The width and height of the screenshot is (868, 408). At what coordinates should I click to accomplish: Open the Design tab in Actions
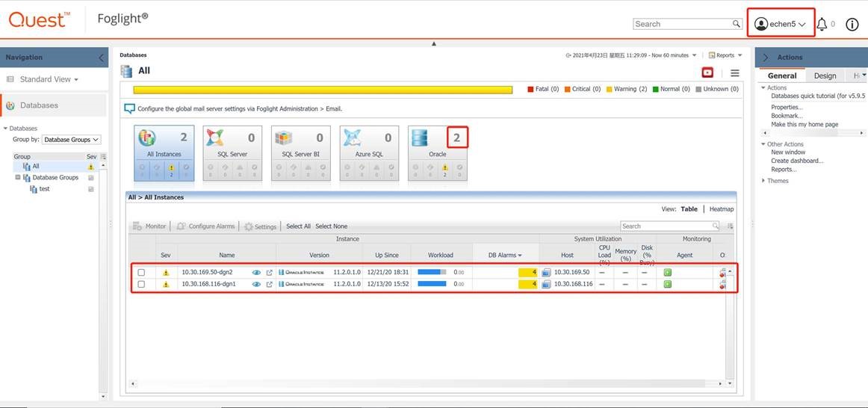825,75
